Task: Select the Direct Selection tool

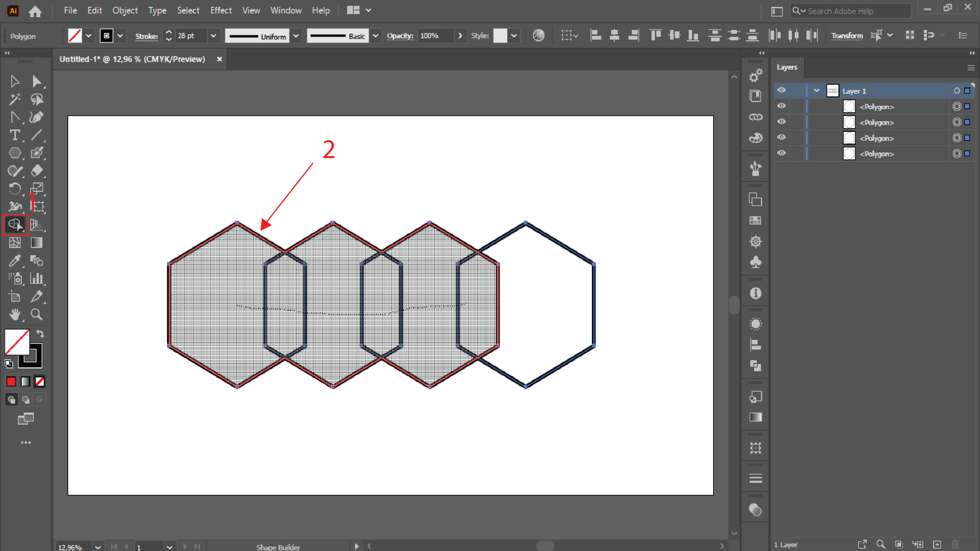Action: click(36, 81)
